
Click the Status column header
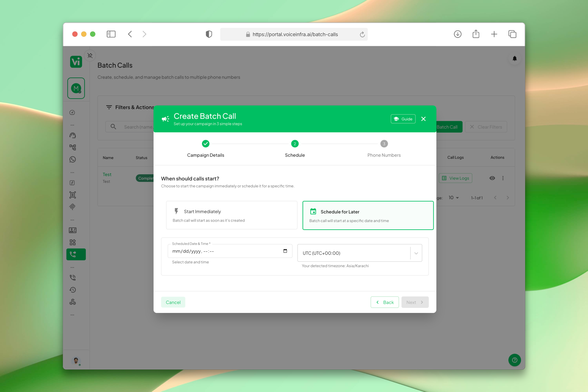141,158
